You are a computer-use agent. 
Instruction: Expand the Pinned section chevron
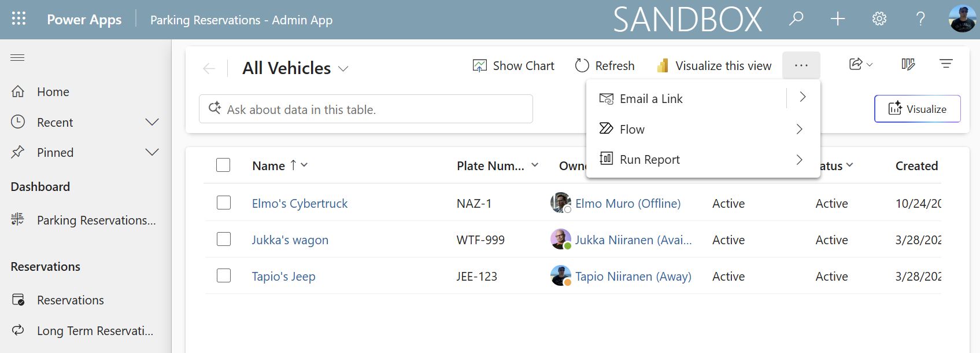[x=152, y=152]
